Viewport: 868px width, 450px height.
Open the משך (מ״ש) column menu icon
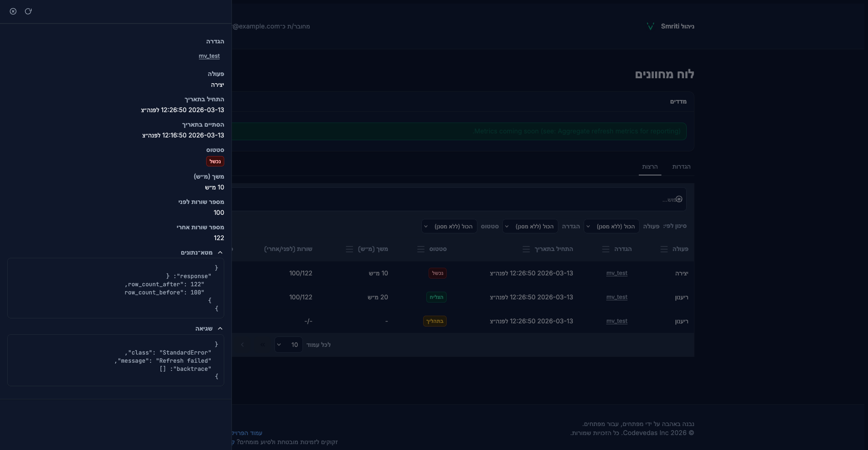pos(349,249)
